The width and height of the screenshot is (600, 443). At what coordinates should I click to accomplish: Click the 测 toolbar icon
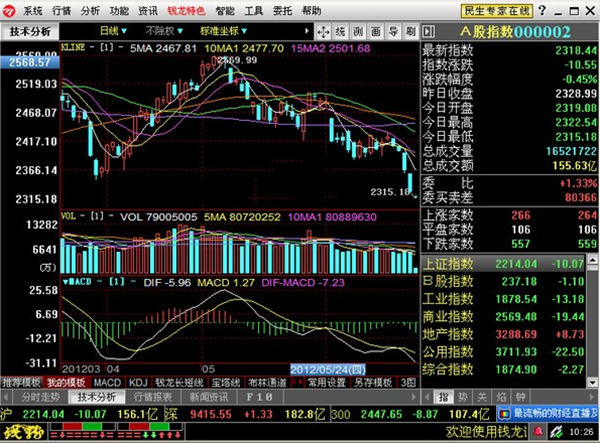pos(358,32)
